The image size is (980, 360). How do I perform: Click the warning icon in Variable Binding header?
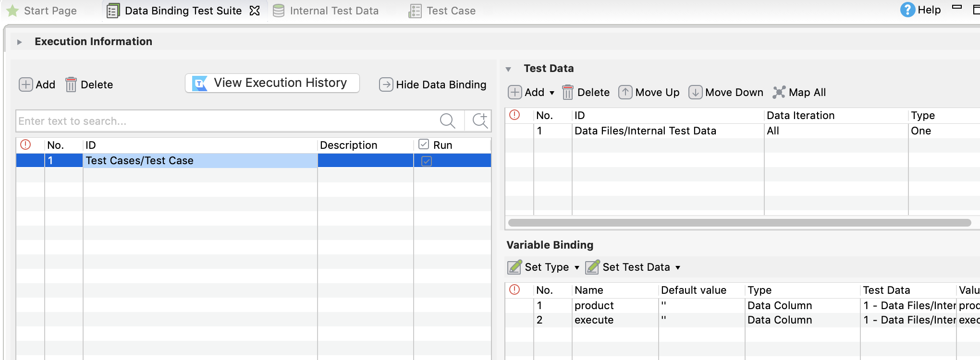tap(514, 289)
